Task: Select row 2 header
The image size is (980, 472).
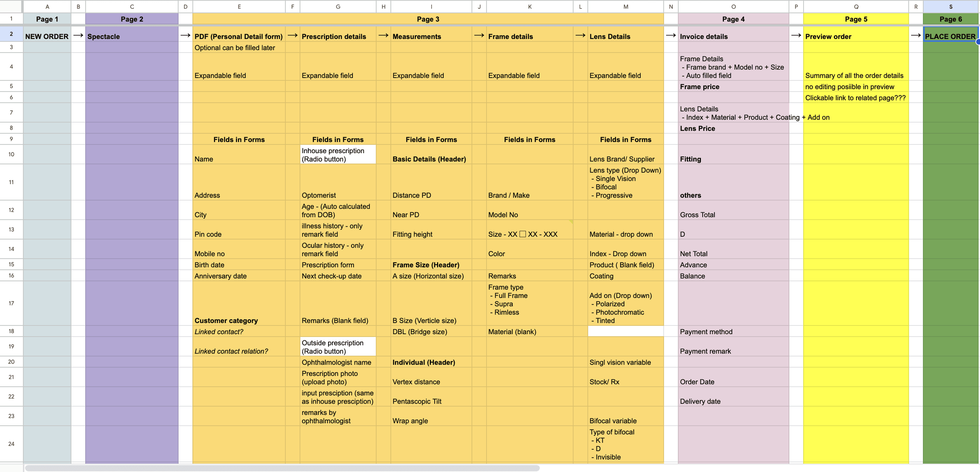Action: tap(11, 34)
